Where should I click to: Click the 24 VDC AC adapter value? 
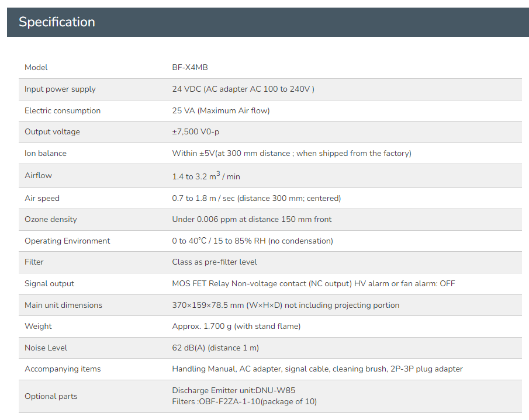point(243,89)
